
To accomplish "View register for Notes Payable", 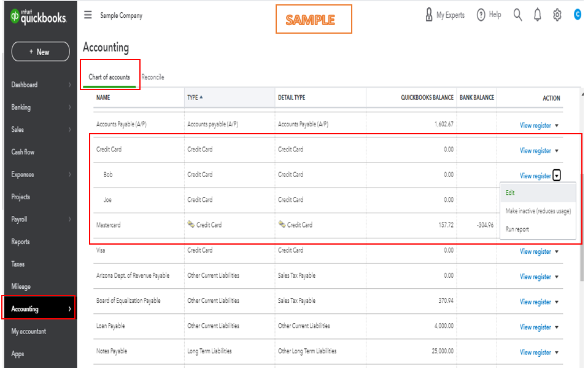I will tap(535, 353).
